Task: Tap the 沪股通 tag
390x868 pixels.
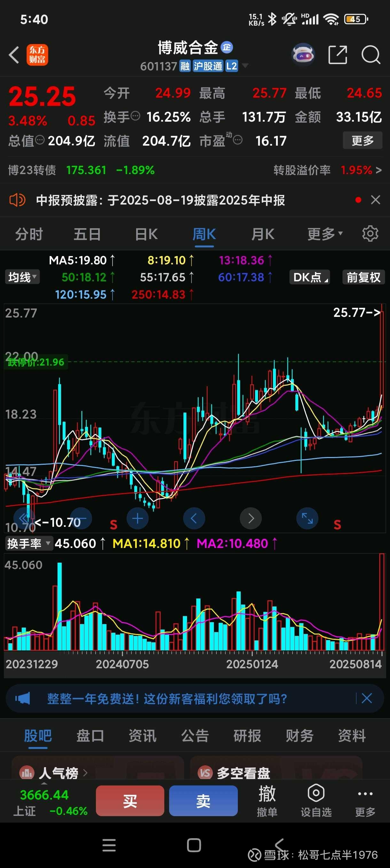Action: pyautogui.click(x=208, y=66)
